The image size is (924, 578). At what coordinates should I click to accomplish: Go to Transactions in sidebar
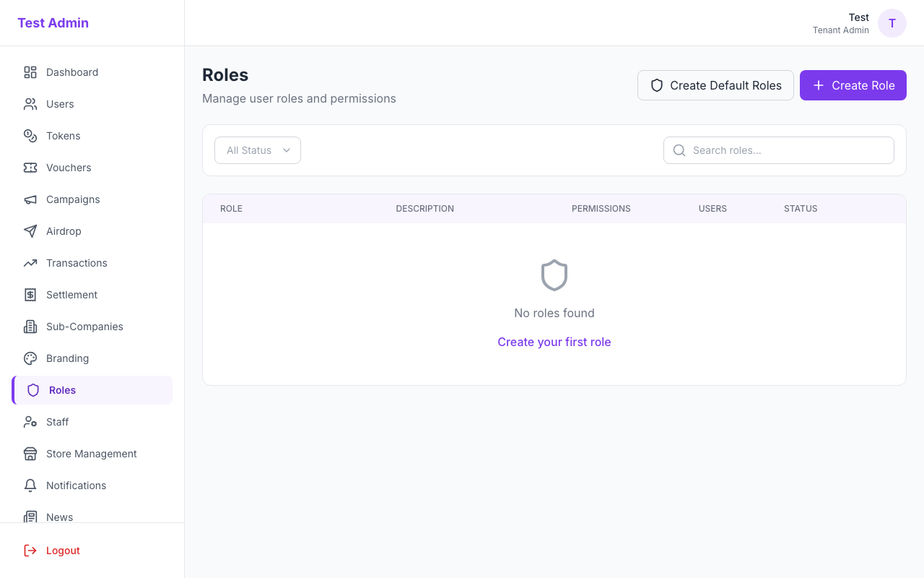point(77,263)
